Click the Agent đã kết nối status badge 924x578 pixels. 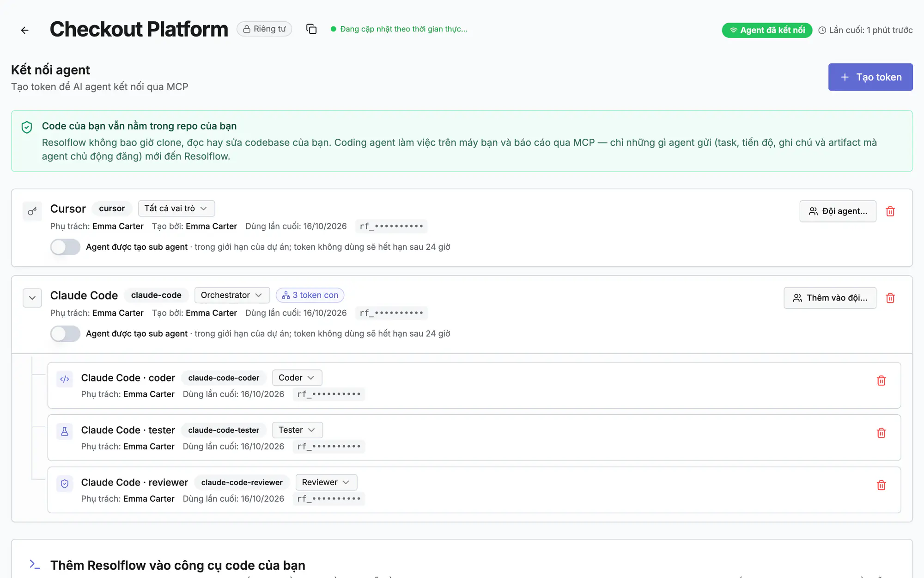767,30
